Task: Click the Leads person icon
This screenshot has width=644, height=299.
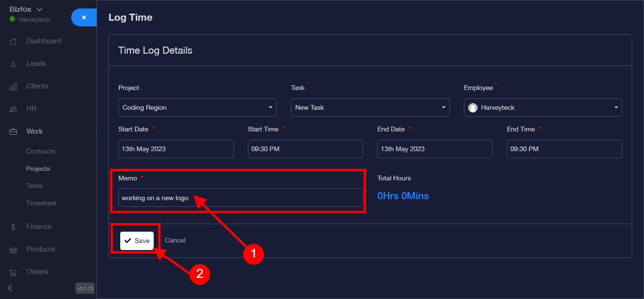Action: [x=13, y=64]
